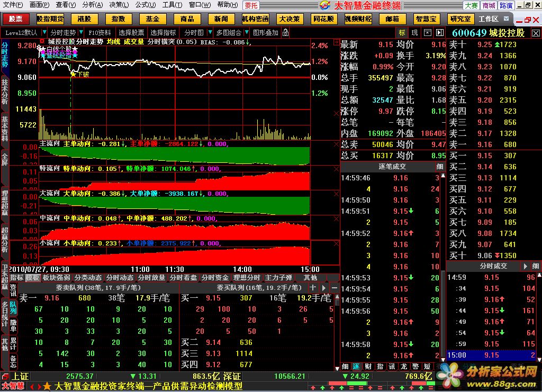Switch to the 主力子弹 tab
The image size is (542, 392).
(x=278, y=277)
